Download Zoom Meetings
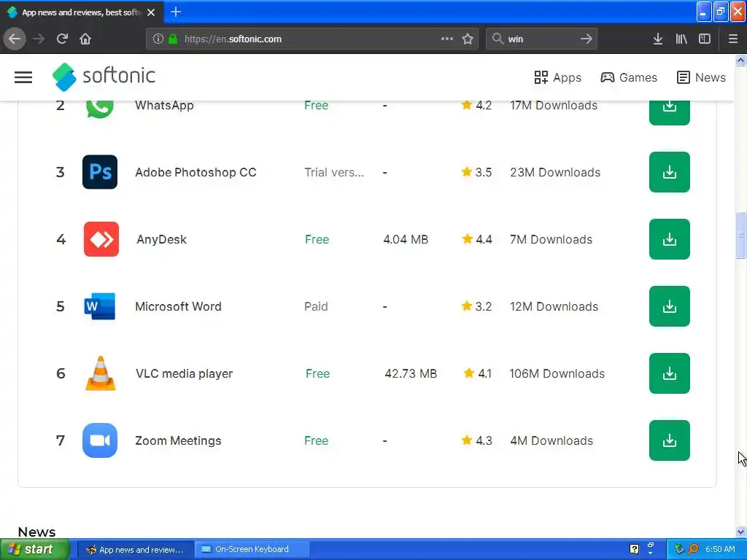747x560 pixels. tap(670, 440)
